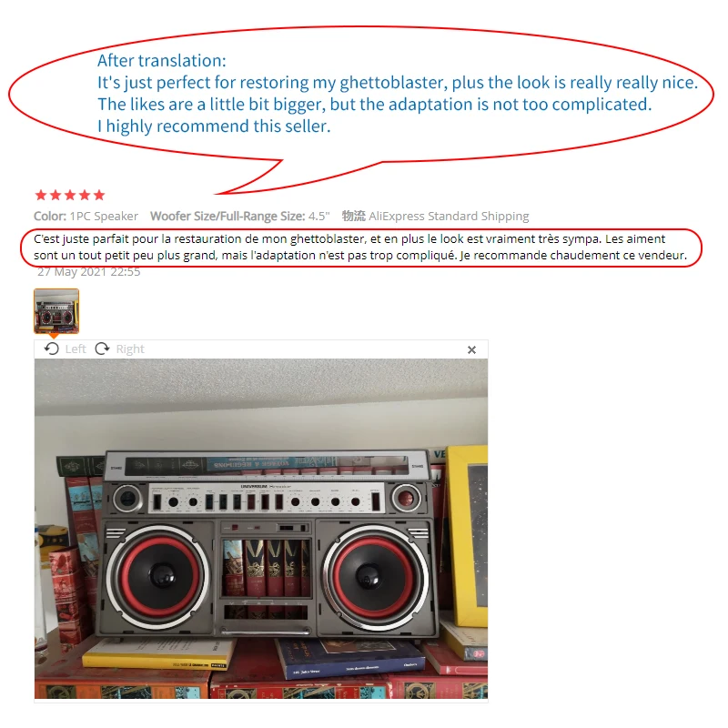This screenshot has height=728, width=728.
Task: Click the third red rating star
Action: (x=70, y=195)
